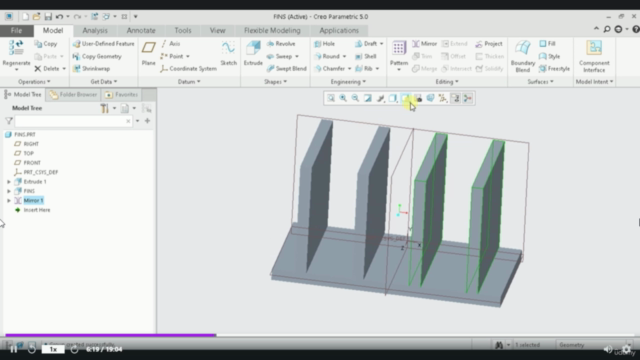Create a Coordinate System
Screen dimensions: 640x360
tap(189, 69)
